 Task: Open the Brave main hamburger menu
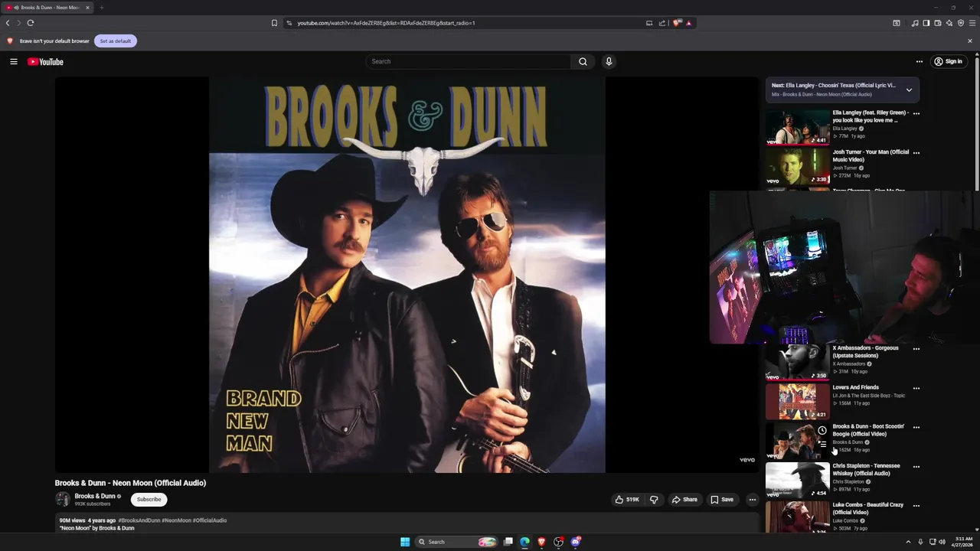972,23
